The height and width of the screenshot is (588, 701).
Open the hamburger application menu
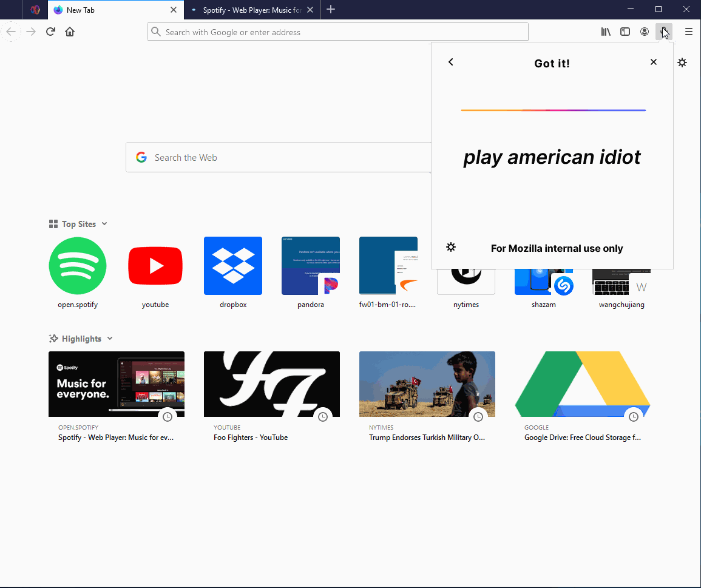pos(688,32)
